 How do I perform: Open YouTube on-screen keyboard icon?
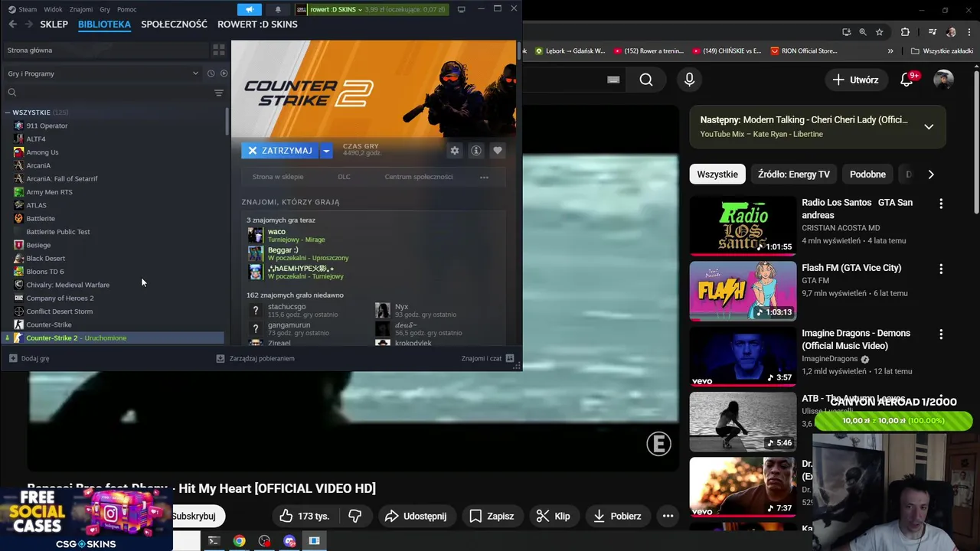pyautogui.click(x=613, y=80)
